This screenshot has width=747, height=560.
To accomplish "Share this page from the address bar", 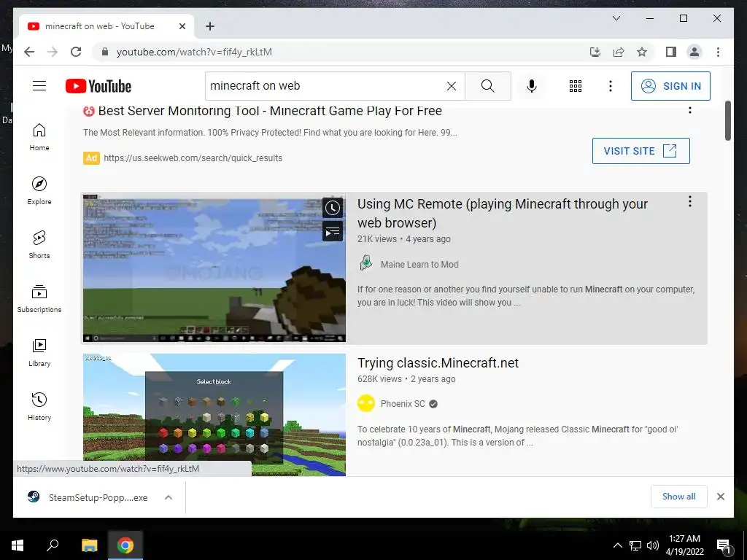I will (619, 52).
